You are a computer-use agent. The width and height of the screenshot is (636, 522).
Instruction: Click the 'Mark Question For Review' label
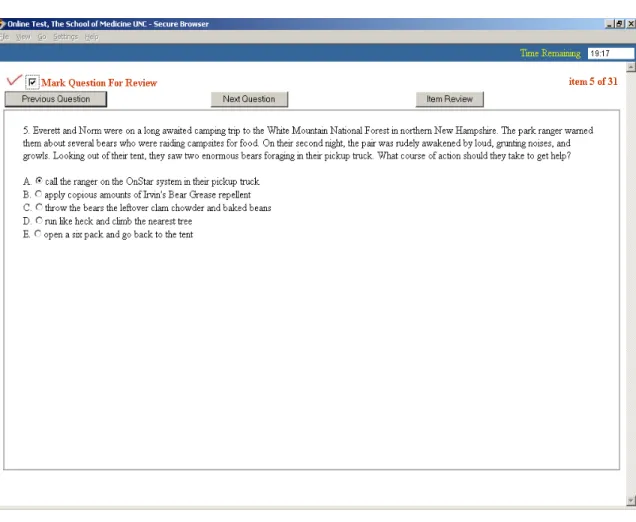99,83
